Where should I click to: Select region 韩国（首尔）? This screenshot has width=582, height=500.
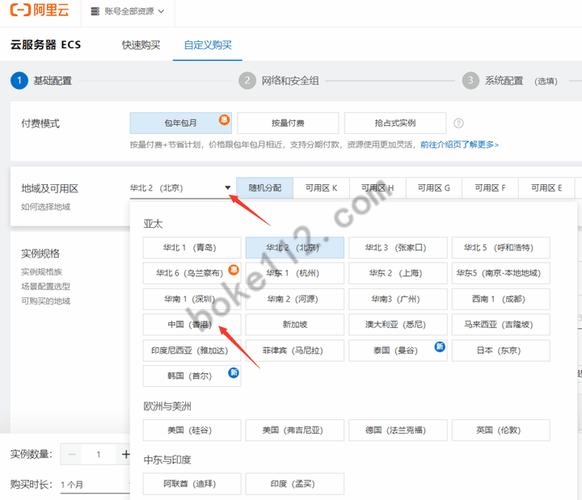[192, 376]
